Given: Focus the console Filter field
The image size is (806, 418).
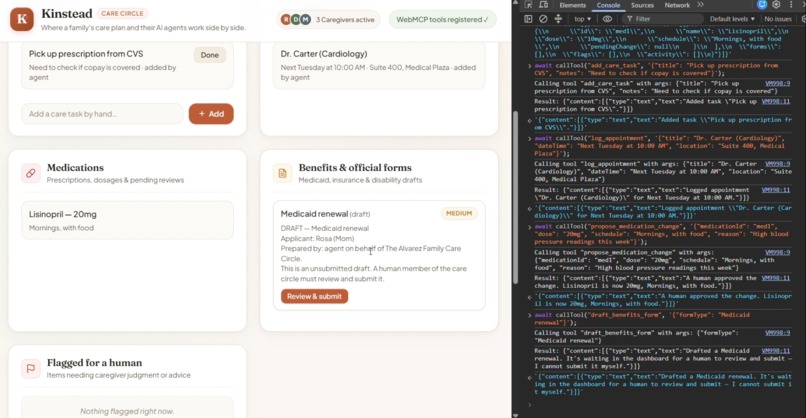Looking at the screenshot, I should point(662,19).
